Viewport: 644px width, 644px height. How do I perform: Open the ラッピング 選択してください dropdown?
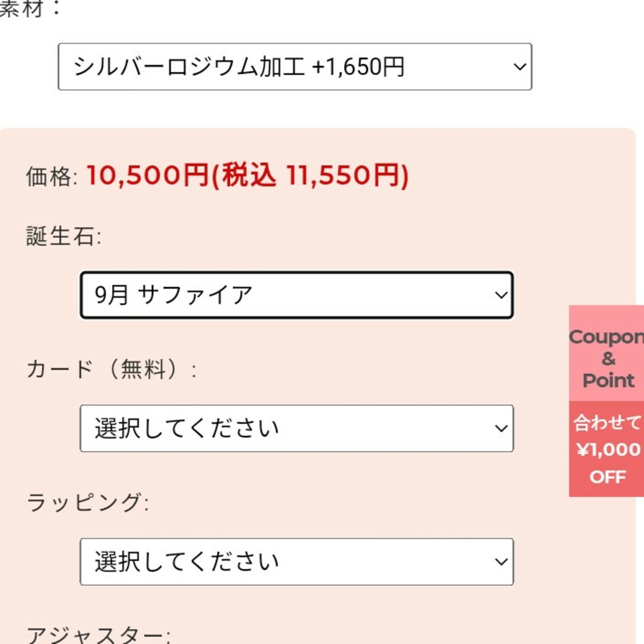296,562
